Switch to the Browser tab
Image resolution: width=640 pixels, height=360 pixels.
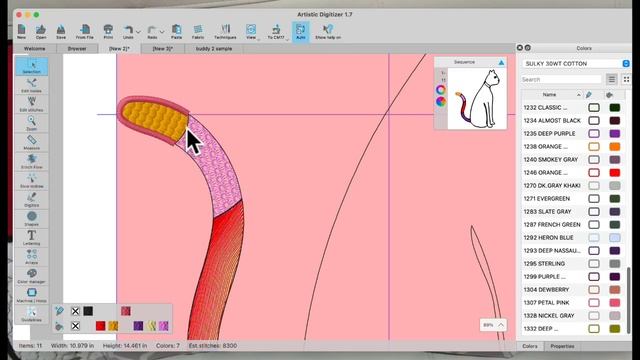pos(77,49)
